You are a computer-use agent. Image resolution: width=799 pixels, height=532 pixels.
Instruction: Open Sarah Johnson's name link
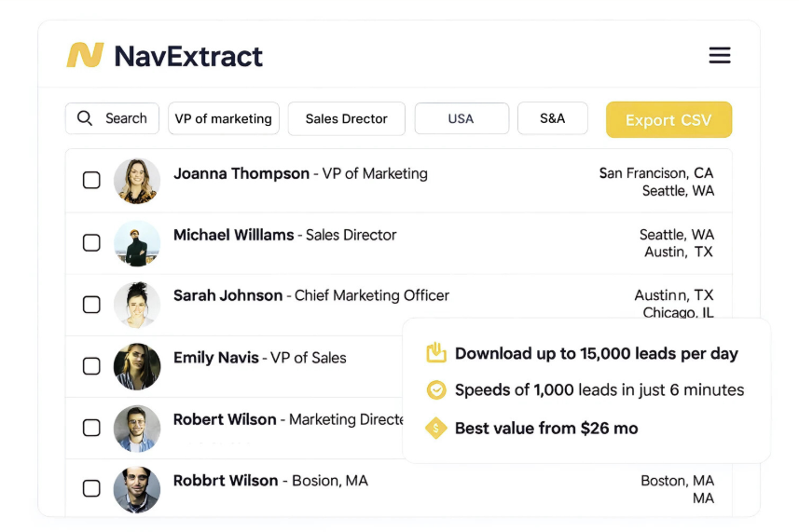point(227,295)
